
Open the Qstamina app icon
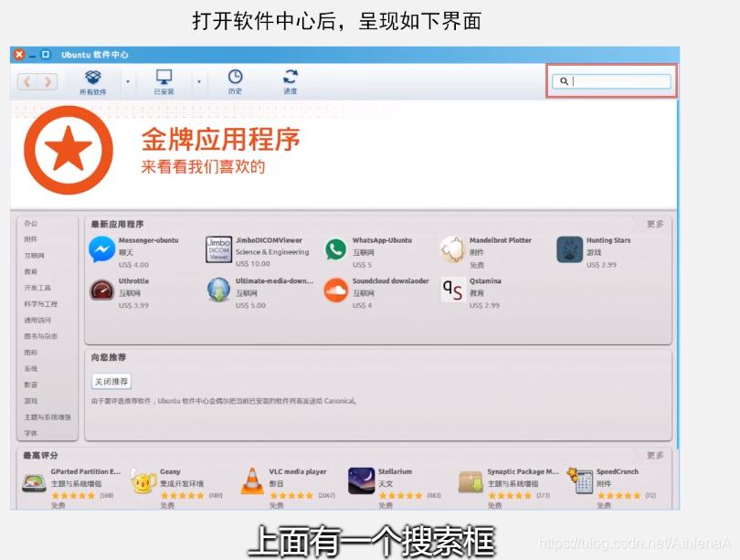pyautogui.click(x=452, y=291)
